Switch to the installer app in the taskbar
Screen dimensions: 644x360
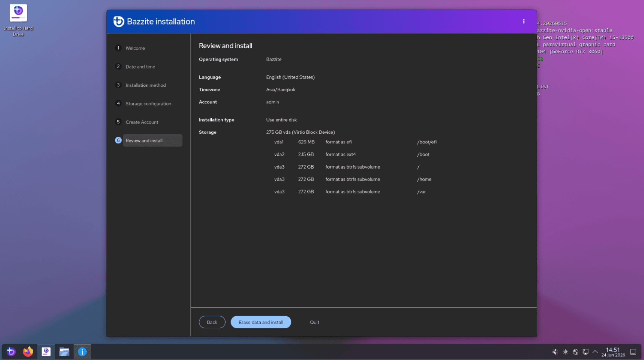coord(46,352)
